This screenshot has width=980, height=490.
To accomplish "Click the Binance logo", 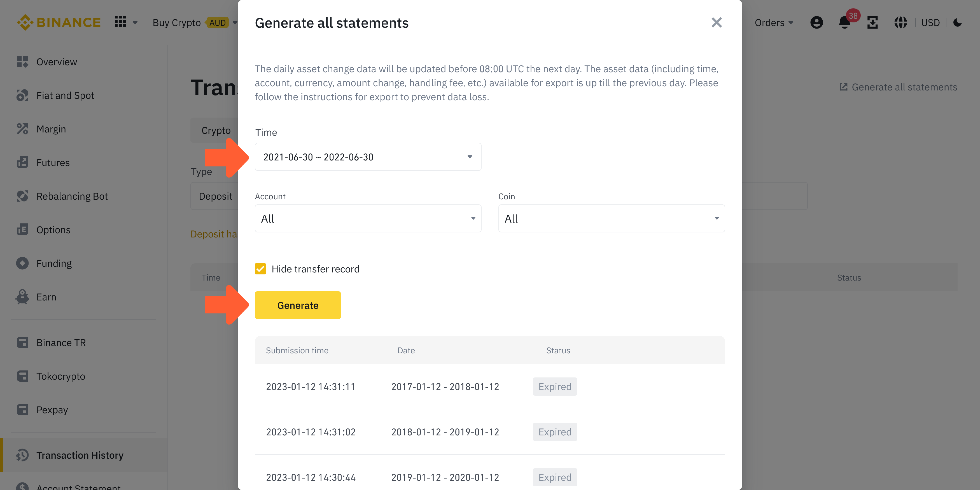I will click(x=59, y=22).
